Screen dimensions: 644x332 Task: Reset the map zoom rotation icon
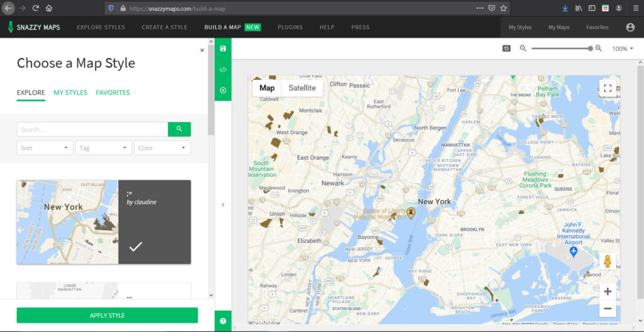click(x=506, y=48)
